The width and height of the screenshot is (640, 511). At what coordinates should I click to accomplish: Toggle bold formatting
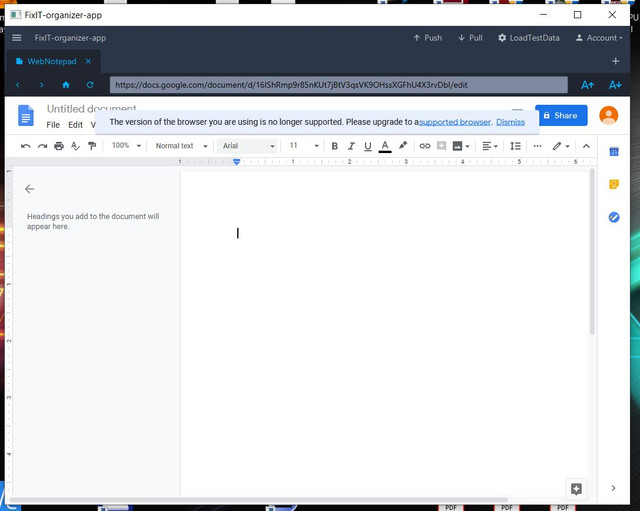tap(334, 146)
